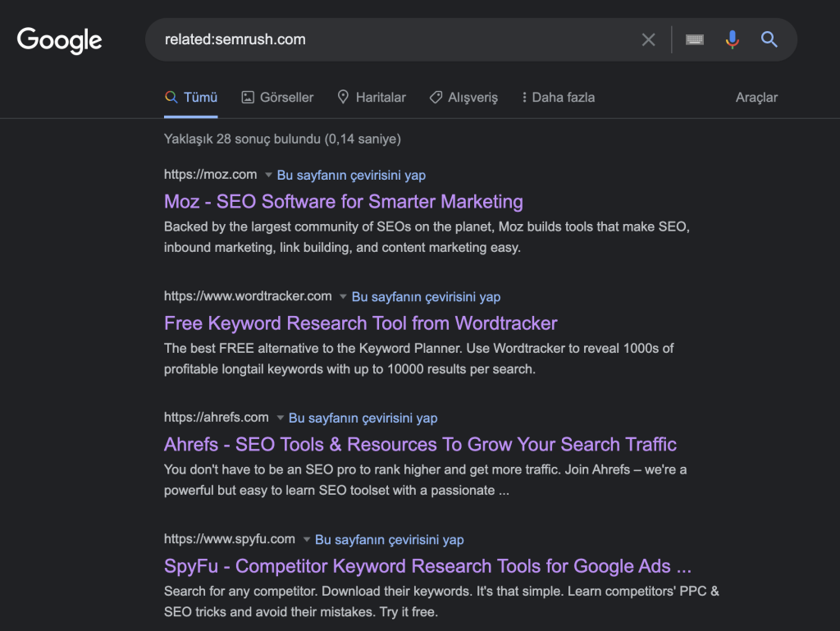Click the Google logo
The width and height of the screenshot is (840, 631).
pos(59,40)
